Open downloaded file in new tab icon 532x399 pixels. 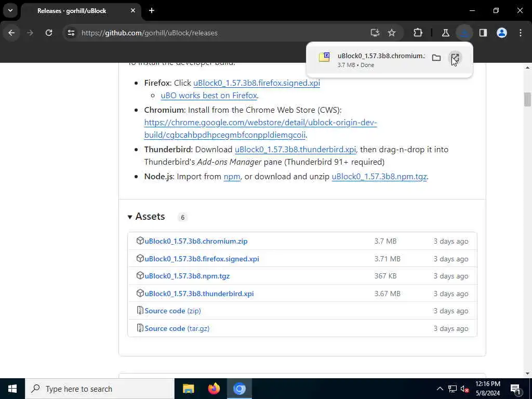[x=455, y=58]
